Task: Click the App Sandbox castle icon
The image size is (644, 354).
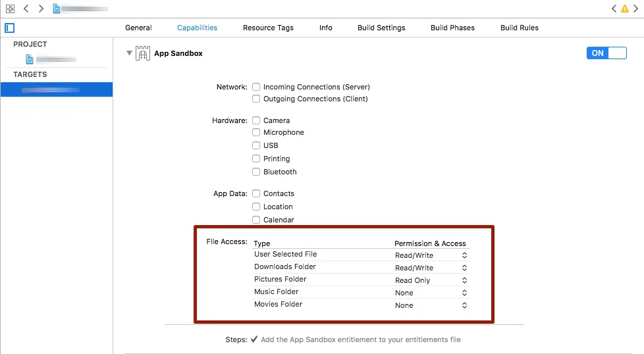Action: pos(143,53)
